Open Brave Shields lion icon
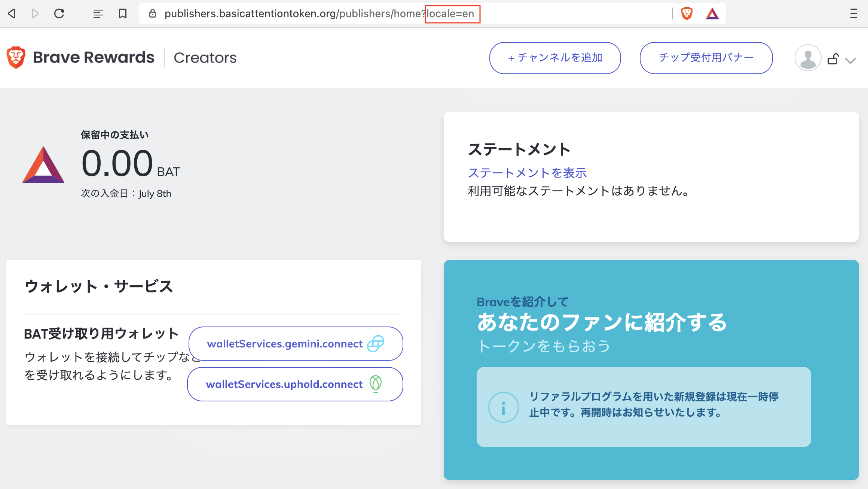Screen dimensions: 868x489 pyautogui.click(x=687, y=14)
